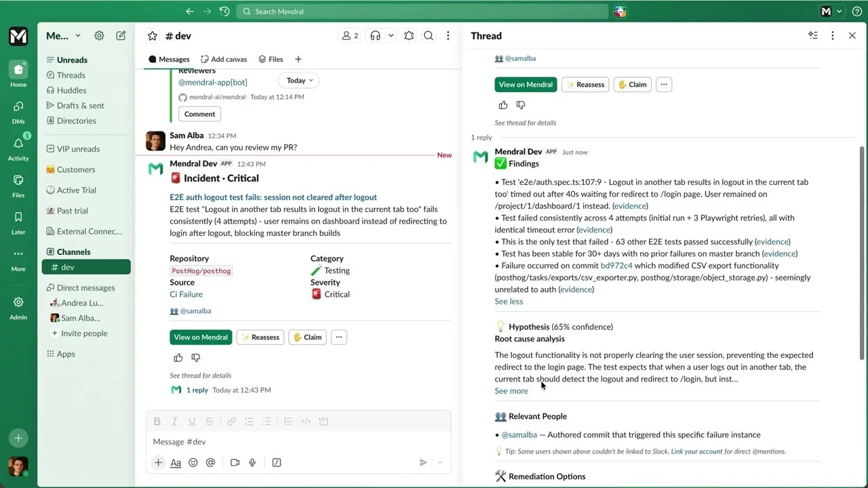Open #dev channel more actions menu
This screenshot has width=868, height=488.
point(448,36)
